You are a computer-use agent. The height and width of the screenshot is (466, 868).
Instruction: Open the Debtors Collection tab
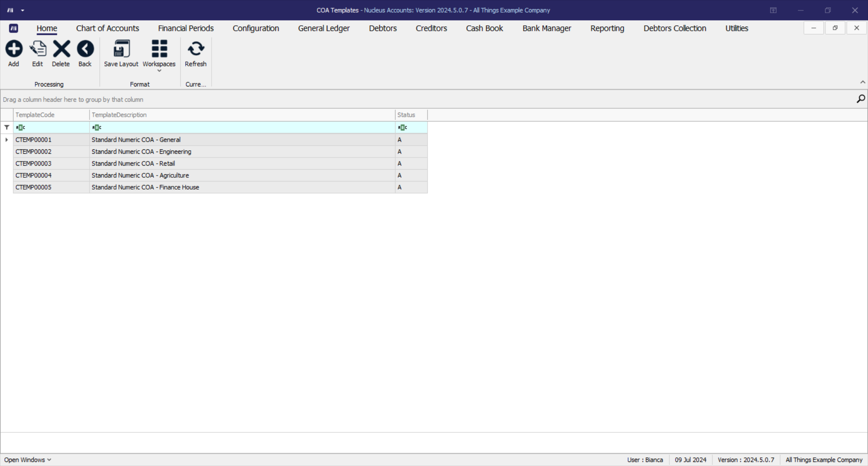click(675, 29)
